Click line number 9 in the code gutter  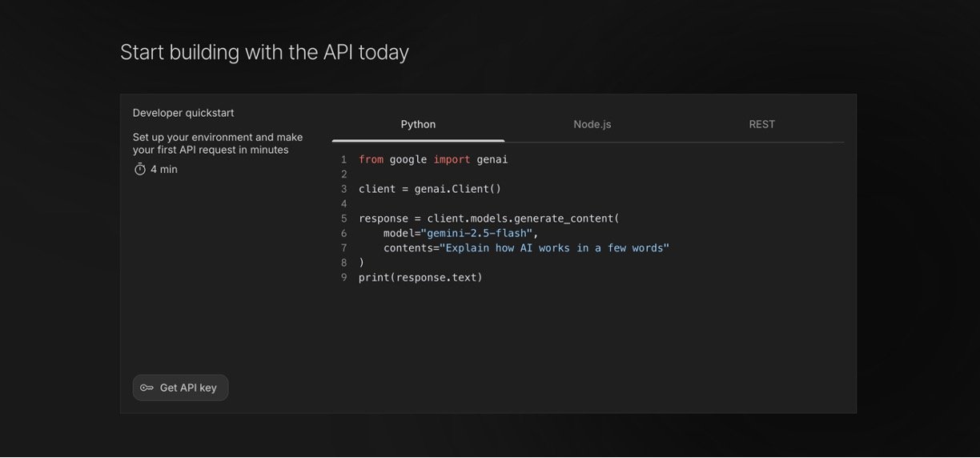[343, 278]
